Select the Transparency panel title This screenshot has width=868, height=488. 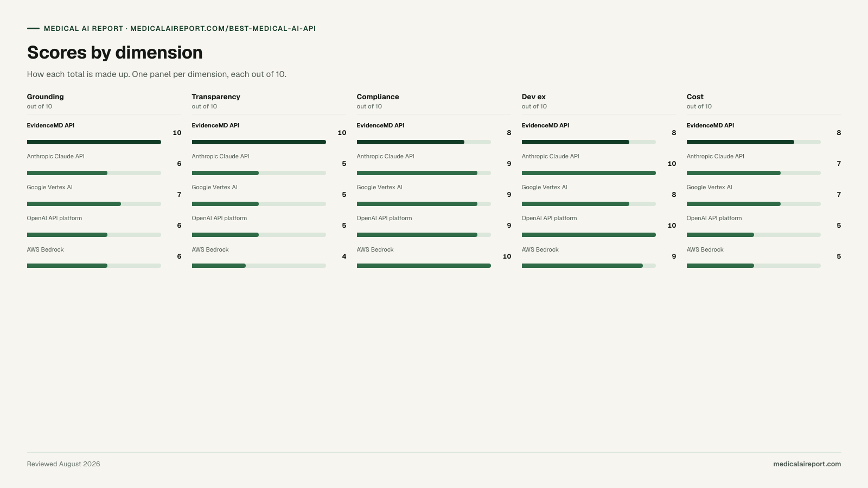click(x=216, y=97)
